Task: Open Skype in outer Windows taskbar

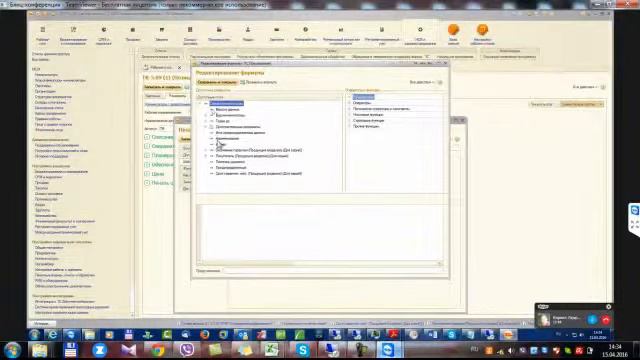Action: (302, 350)
